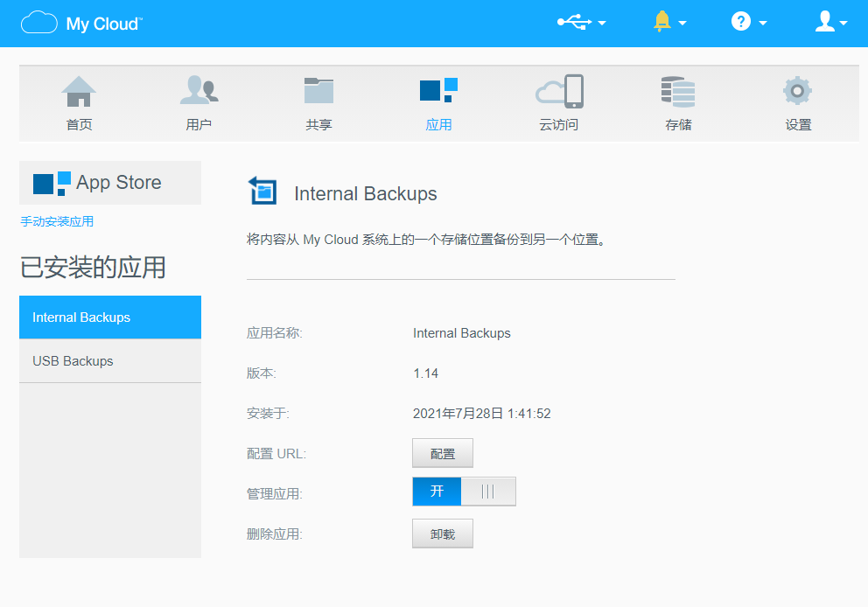Viewport: 868px width, 607px height.
Task: Click the 应用名称 value Internal Backups
Action: coord(462,333)
